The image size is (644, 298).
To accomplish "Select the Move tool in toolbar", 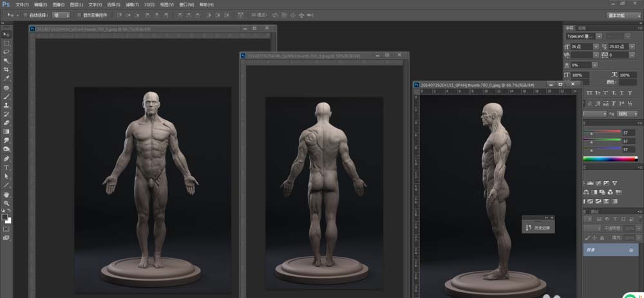I will (6, 34).
